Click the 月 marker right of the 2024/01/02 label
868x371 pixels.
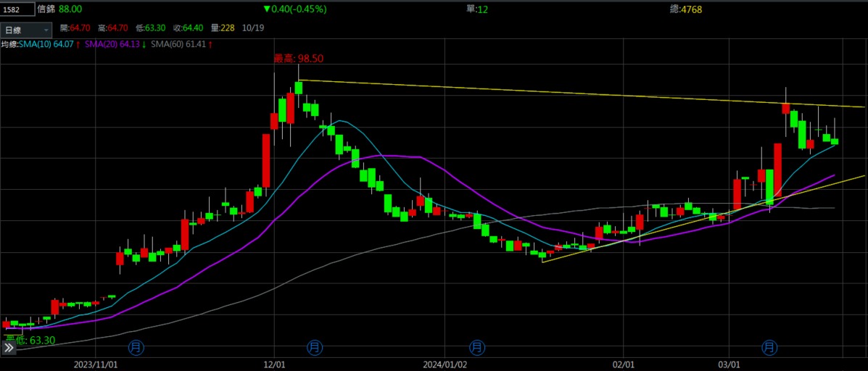point(476,347)
